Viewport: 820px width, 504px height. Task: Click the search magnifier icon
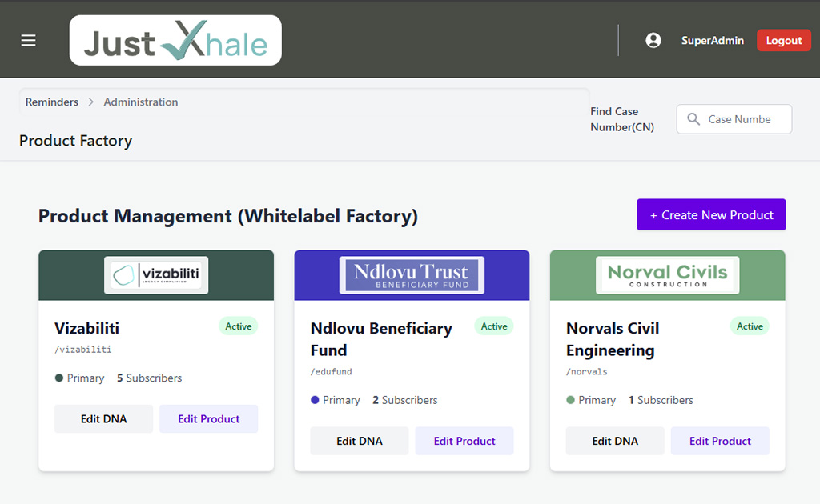point(693,119)
